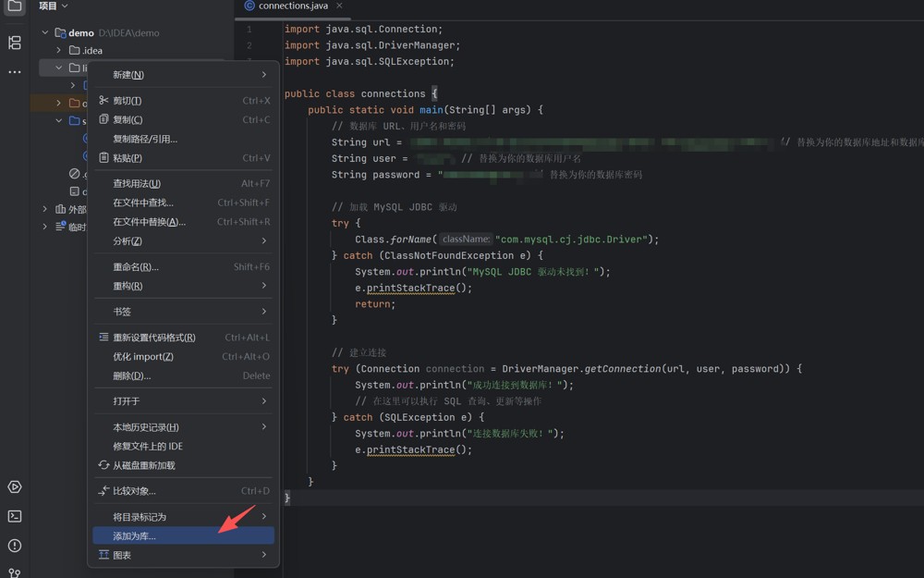924x578 pixels.
Task: Select the blue source folder icon
Action: tap(74, 121)
